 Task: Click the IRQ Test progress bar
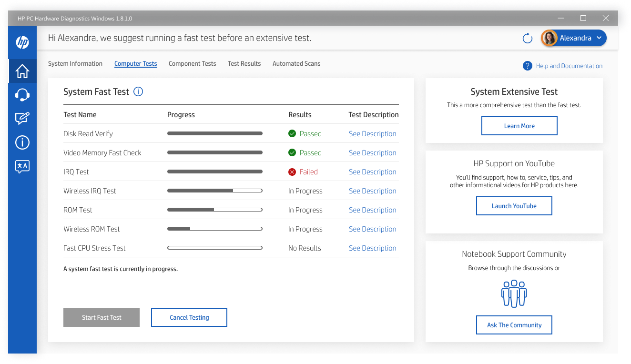[x=215, y=172]
